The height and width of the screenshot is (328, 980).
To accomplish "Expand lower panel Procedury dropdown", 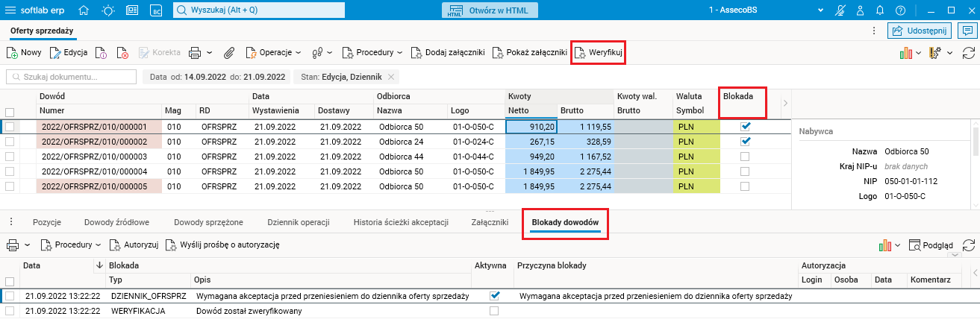I will [x=98, y=245].
